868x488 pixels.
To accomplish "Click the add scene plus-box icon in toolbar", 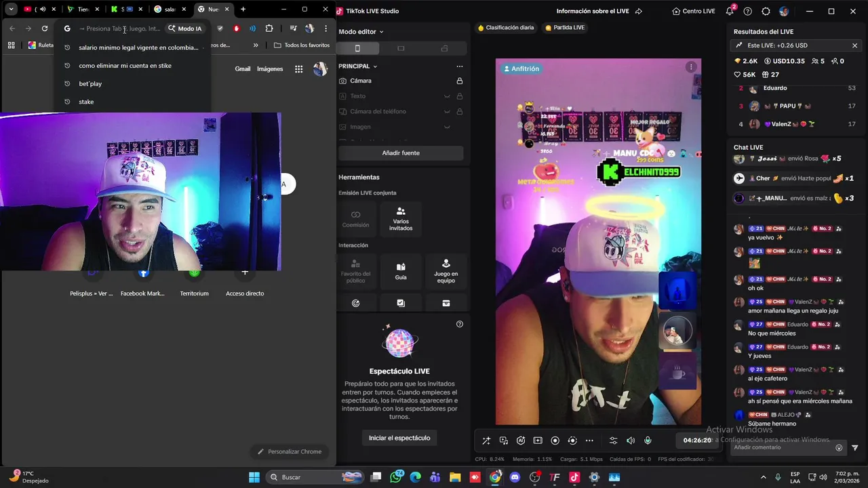I will tap(538, 441).
